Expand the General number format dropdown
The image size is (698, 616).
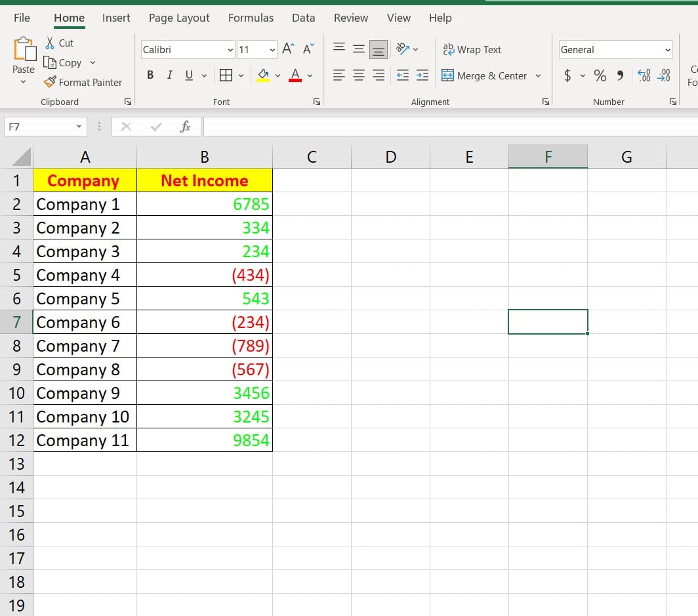tap(668, 50)
